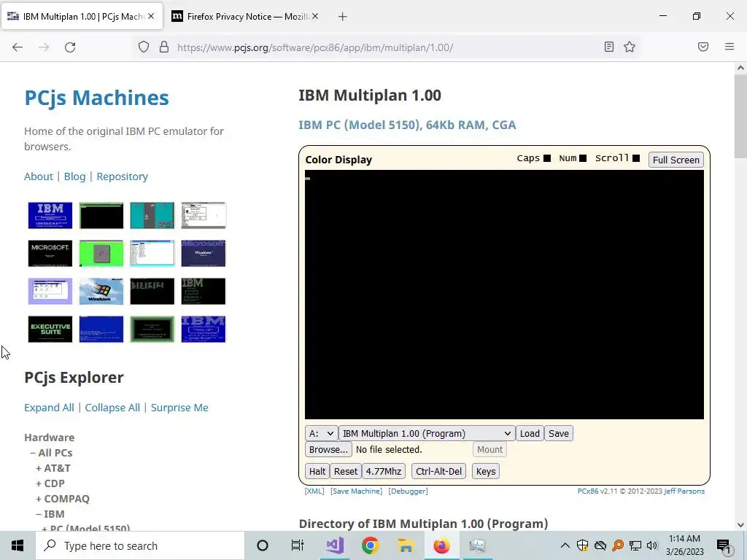Go back using the browser back arrow

click(18, 47)
